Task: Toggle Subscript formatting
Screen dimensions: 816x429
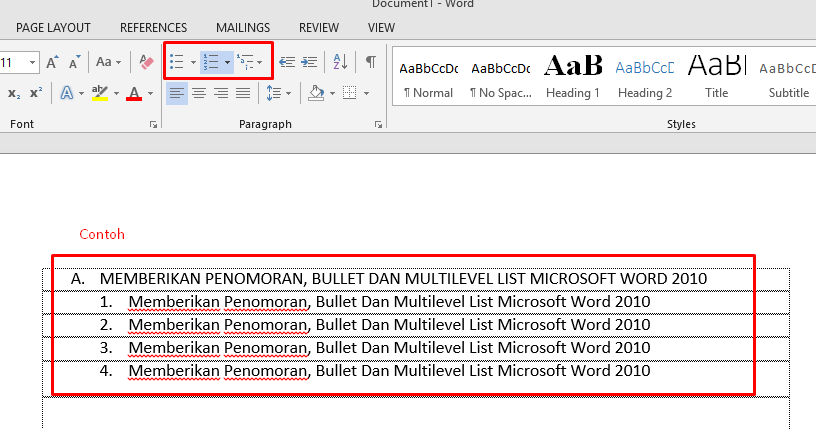Action: coord(14,93)
